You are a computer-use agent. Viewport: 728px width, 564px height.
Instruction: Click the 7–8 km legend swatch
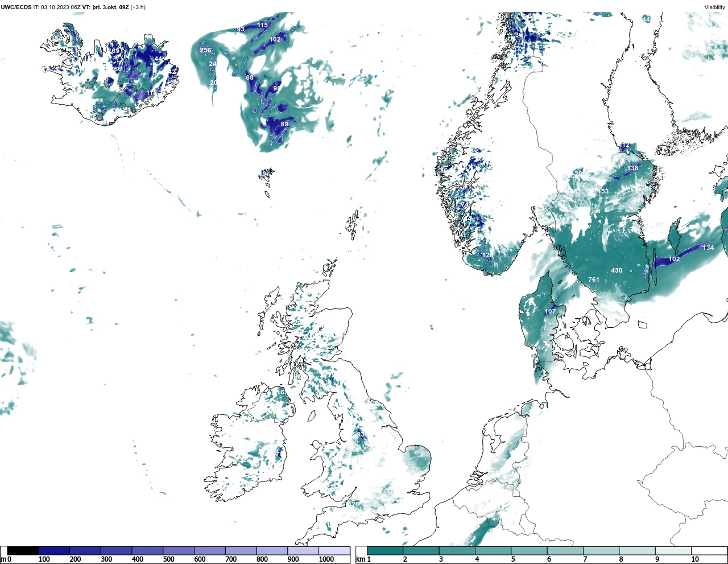[x=601, y=550]
